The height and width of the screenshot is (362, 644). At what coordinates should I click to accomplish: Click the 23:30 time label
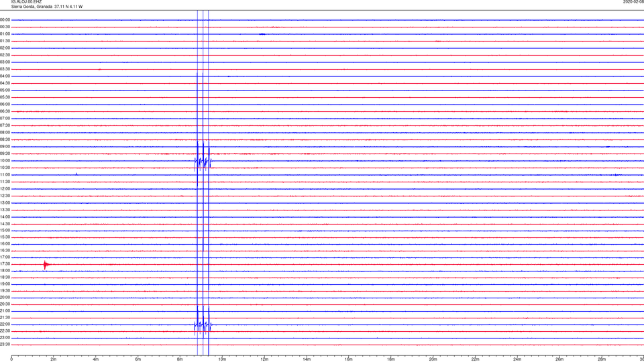[5, 345]
